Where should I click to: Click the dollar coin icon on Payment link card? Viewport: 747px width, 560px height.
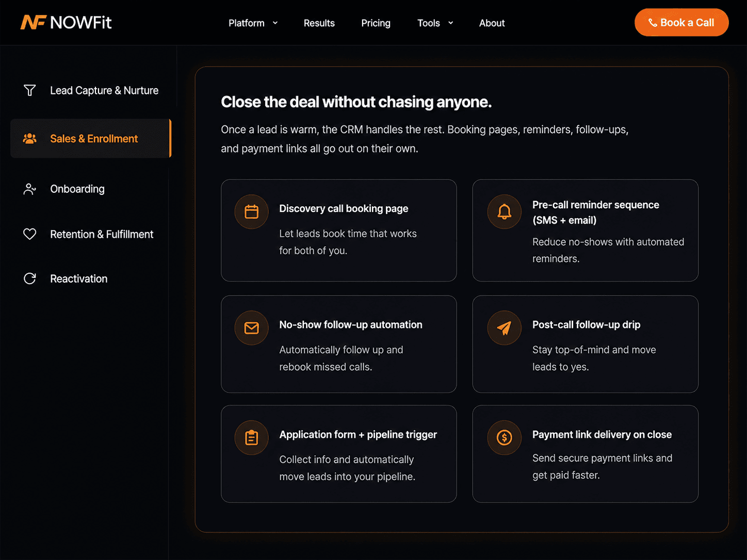[x=505, y=438]
